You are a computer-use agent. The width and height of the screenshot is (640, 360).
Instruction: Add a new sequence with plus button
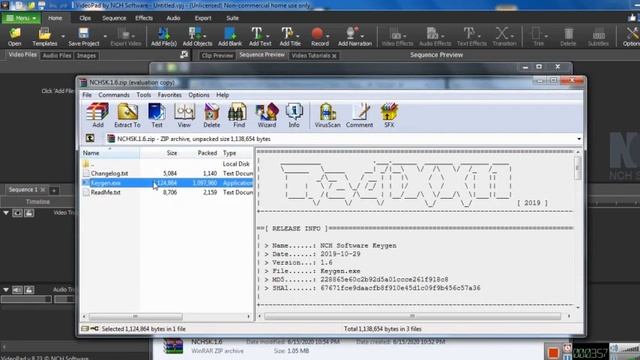(x=54, y=190)
